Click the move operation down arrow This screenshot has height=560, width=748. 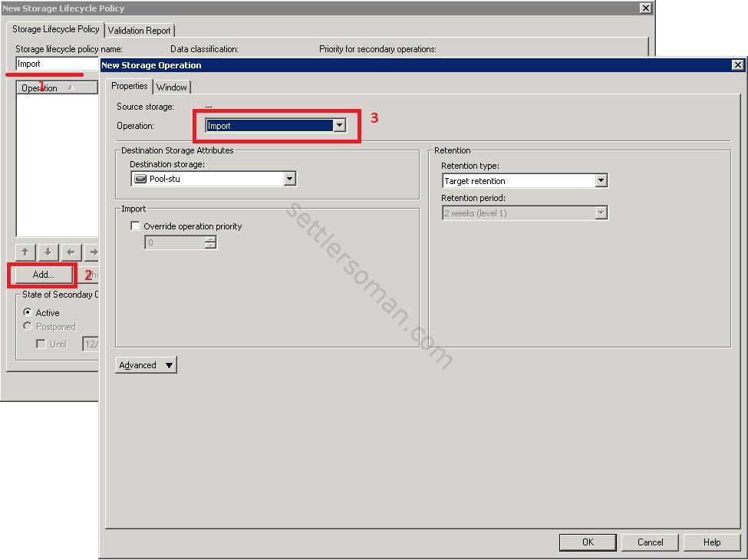[48, 252]
